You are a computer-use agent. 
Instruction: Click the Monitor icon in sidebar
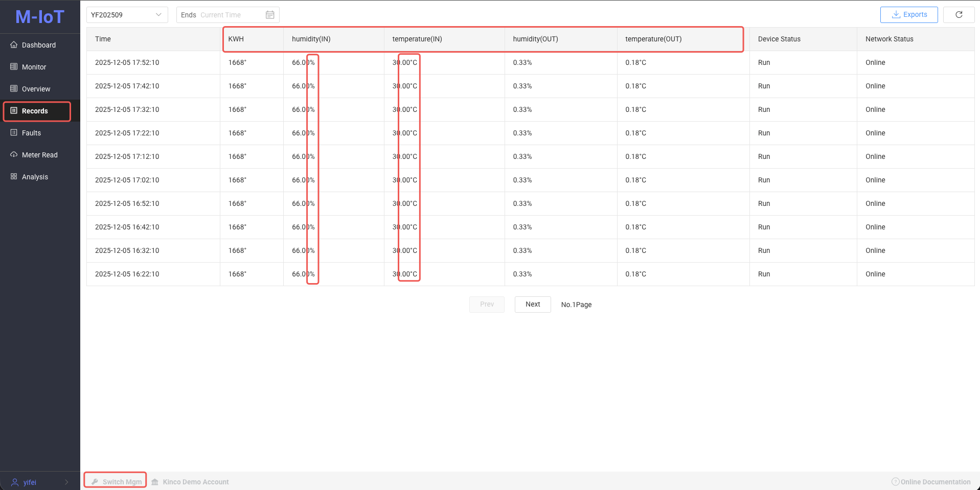coord(14,67)
